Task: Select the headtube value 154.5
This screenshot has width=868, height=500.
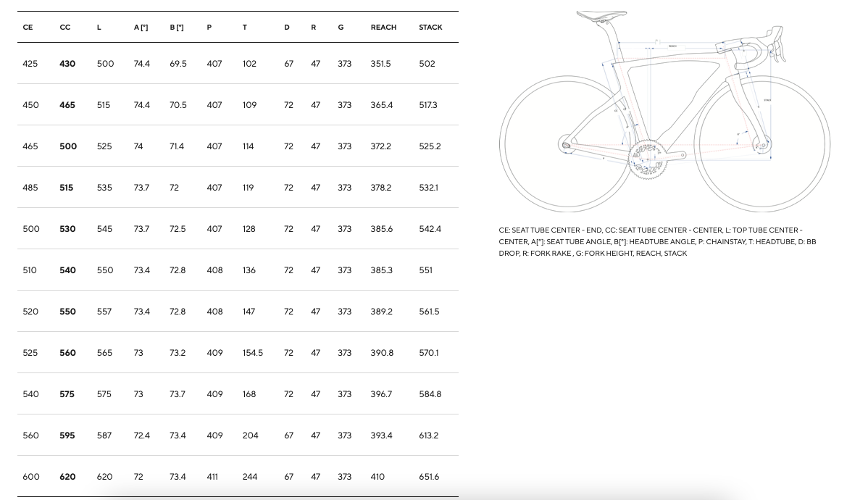Action: [253, 353]
